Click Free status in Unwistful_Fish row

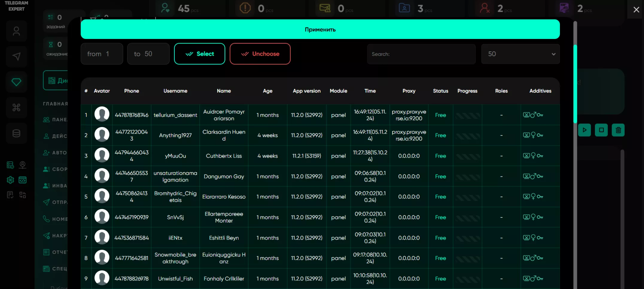441,279
